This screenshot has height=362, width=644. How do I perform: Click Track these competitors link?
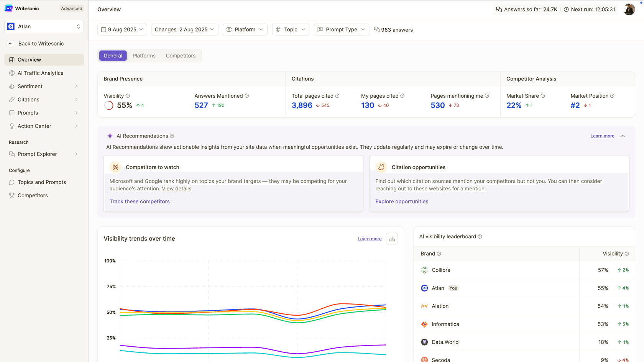tap(140, 201)
